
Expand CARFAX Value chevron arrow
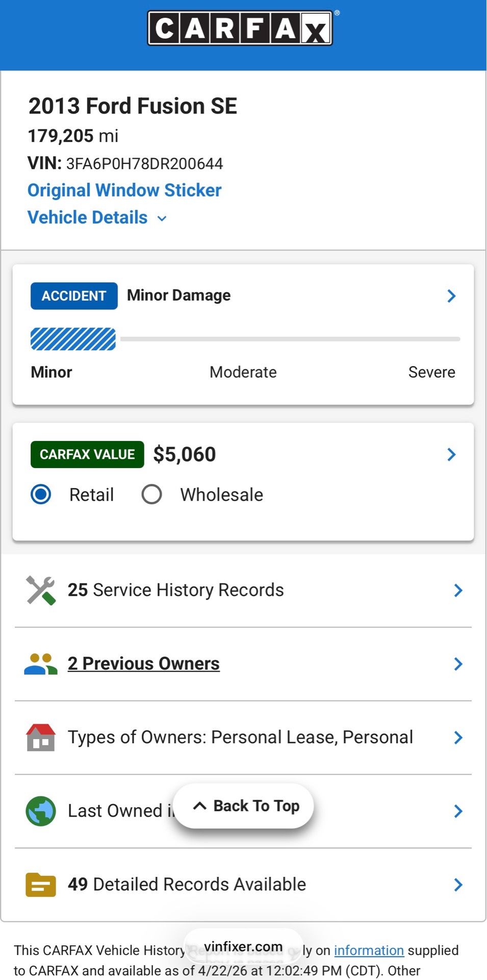[x=451, y=454]
